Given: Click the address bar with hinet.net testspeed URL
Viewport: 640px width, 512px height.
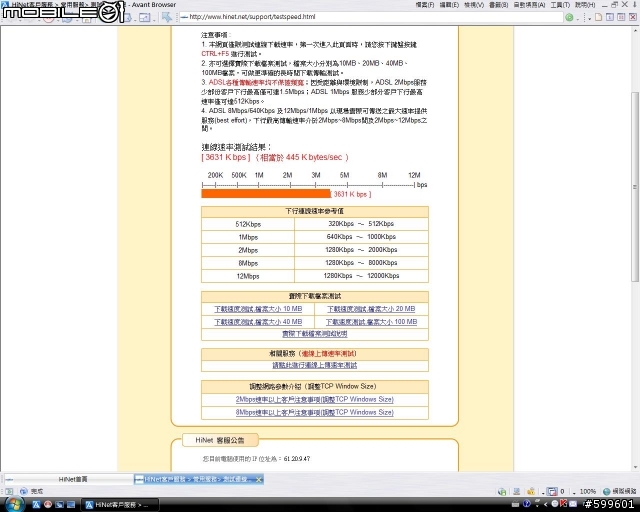Looking at the screenshot, I should [x=370, y=17].
